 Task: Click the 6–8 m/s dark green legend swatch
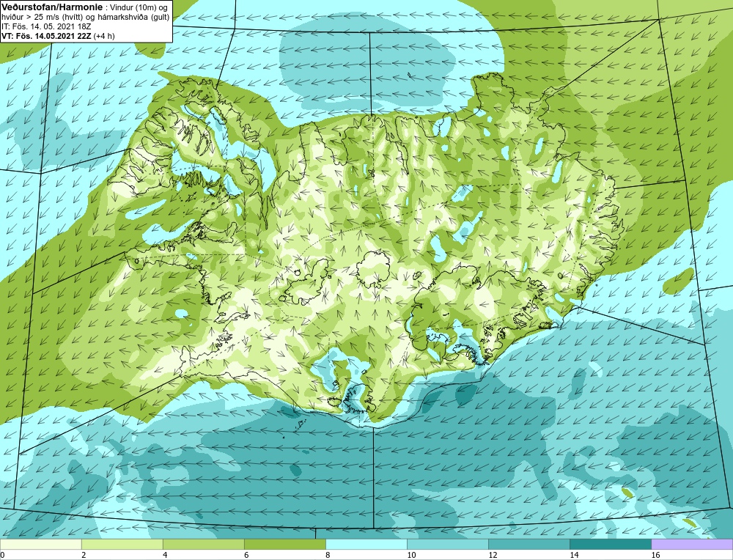(x=284, y=544)
